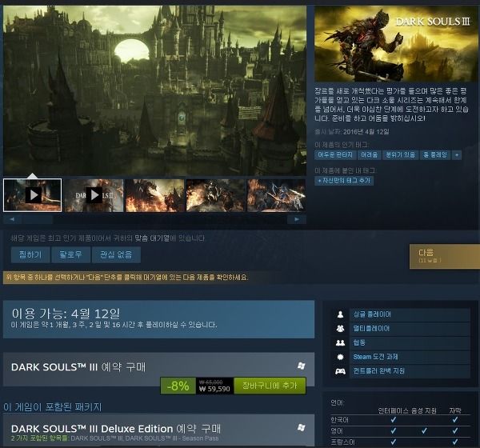This screenshot has height=448, width=480.
Task: Click the Korean subtitles checkmark
Action: pos(455,420)
